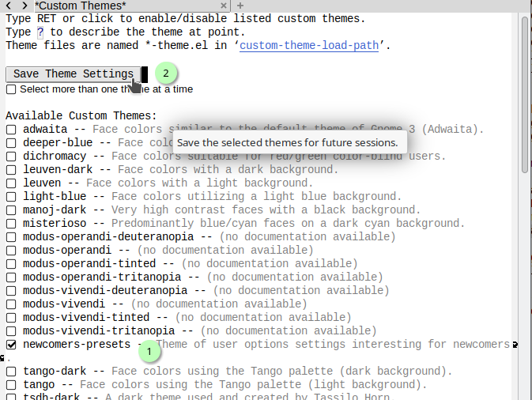The image size is (532, 400).
Task: Tick the manoj-dark theme checkbox
Action: (x=11, y=209)
